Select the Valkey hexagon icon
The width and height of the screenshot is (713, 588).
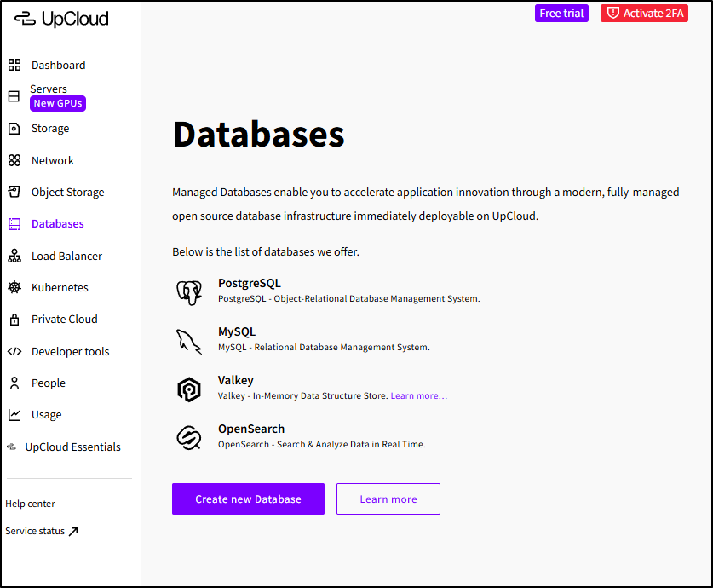pyautogui.click(x=188, y=389)
